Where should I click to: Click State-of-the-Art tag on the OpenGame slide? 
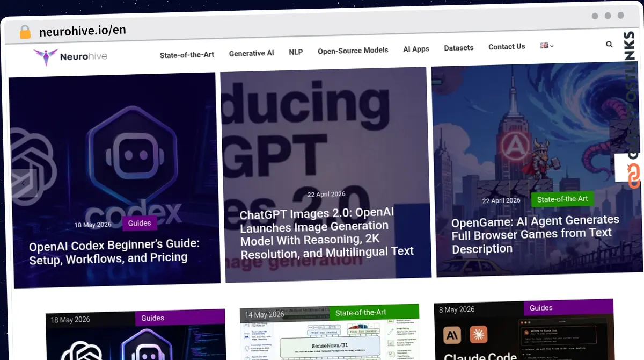[x=562, y=199]
